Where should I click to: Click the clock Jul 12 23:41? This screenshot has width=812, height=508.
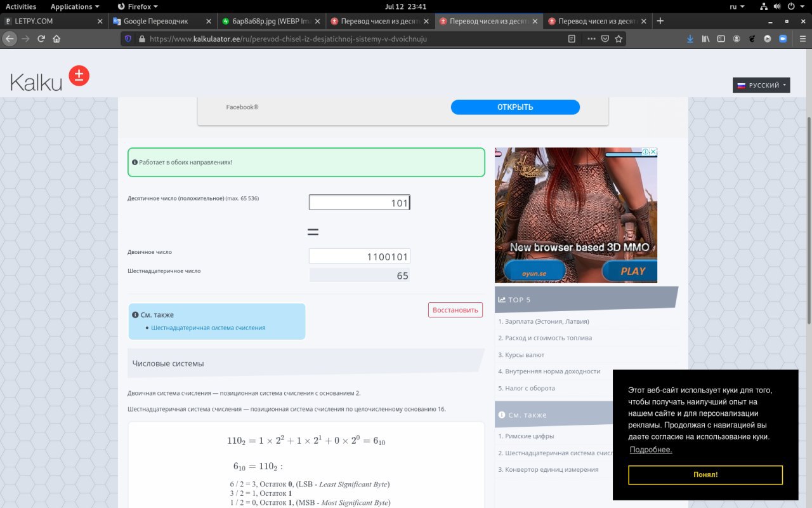point(406,6)
